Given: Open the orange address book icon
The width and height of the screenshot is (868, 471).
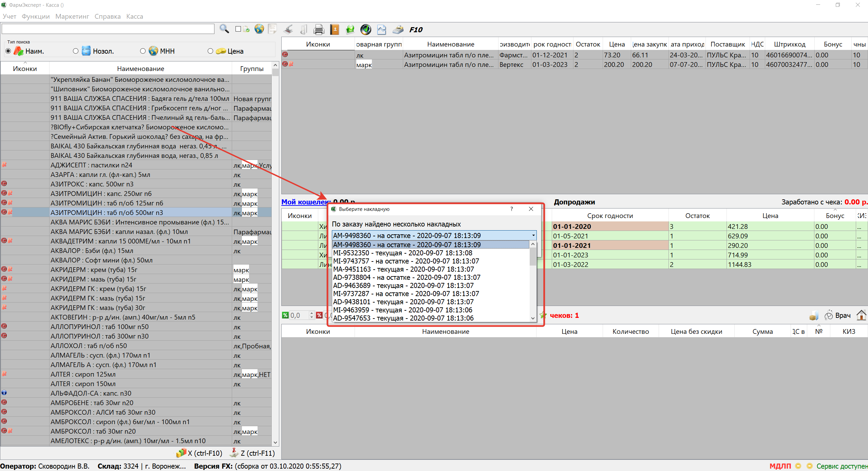Looking at the screenshot, I should tap(335, 30).
